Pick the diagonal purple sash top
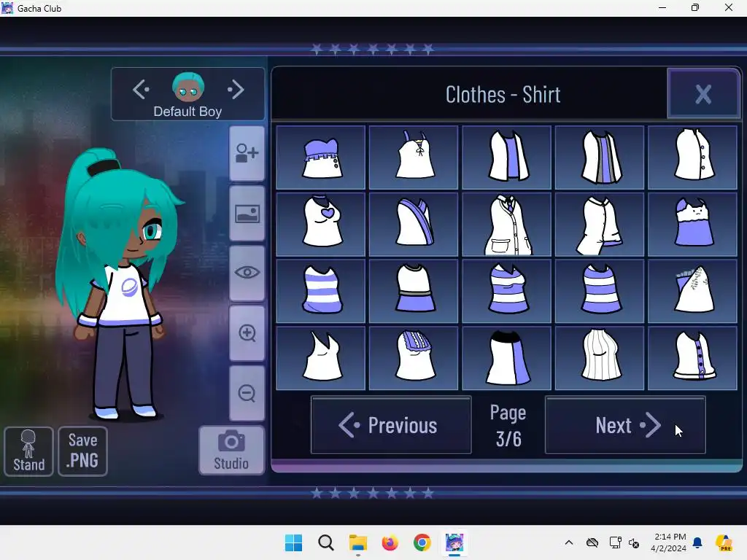This screenshot has width=747, height=560. pos(414,225)
